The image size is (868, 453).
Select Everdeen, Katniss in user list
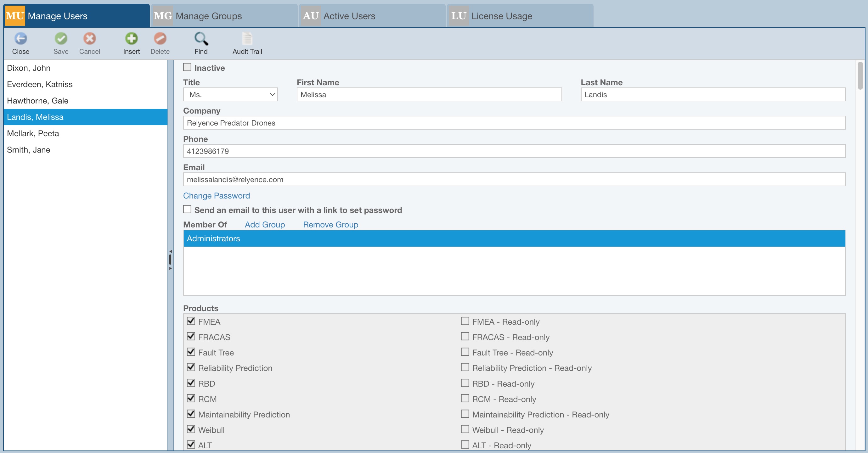40,84
